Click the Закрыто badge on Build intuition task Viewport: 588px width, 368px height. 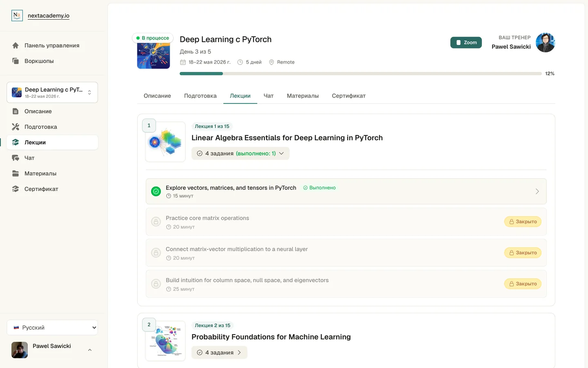[x=523, y=284]
